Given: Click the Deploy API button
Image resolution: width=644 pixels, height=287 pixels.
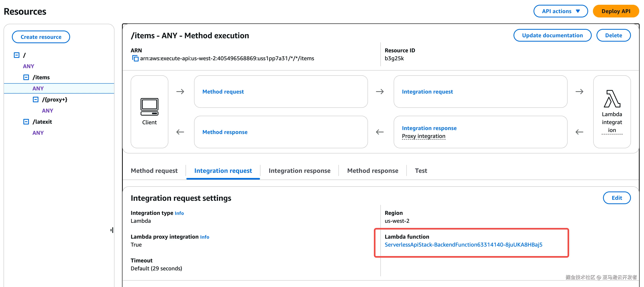Looking at the screenshot, I should coord(615,11).
